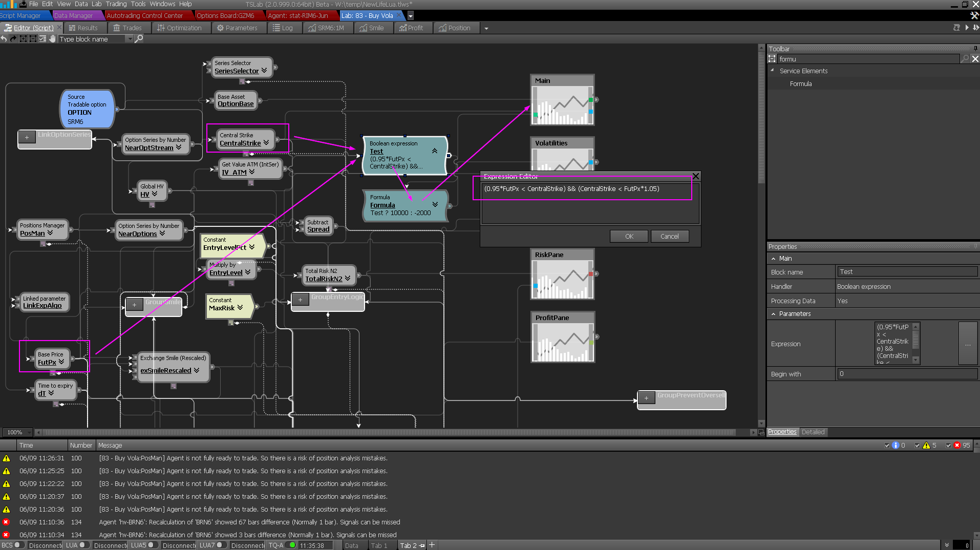Select the hand pan tool
The width and height of the screenshot is (980, 550).
coord(52,39)
